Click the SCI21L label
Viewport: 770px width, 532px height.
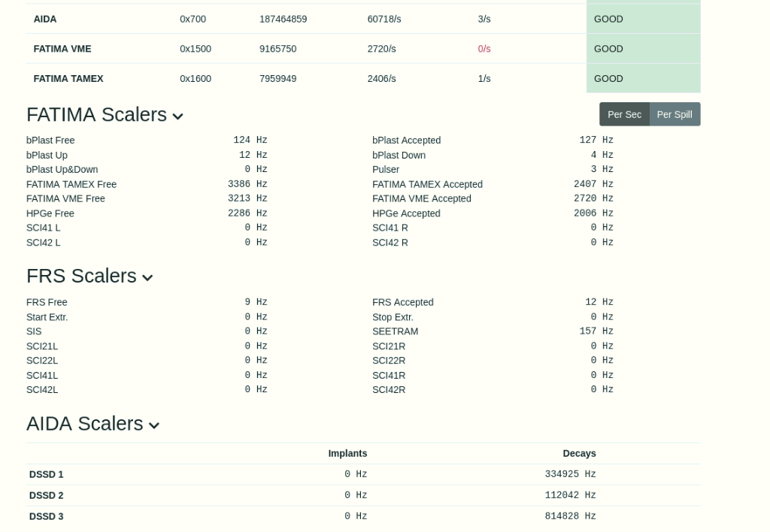click(42, 346)
